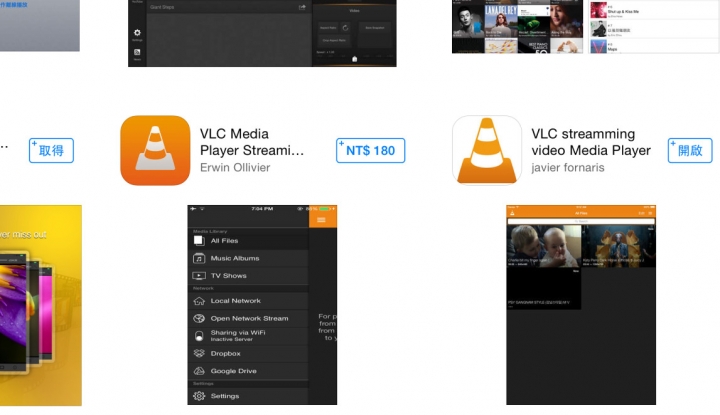Image resolution: width=720 pixels, height=415 pixels.
Task: Buy VLC Media Player for NT$ 180
Action: coord(371,151)
